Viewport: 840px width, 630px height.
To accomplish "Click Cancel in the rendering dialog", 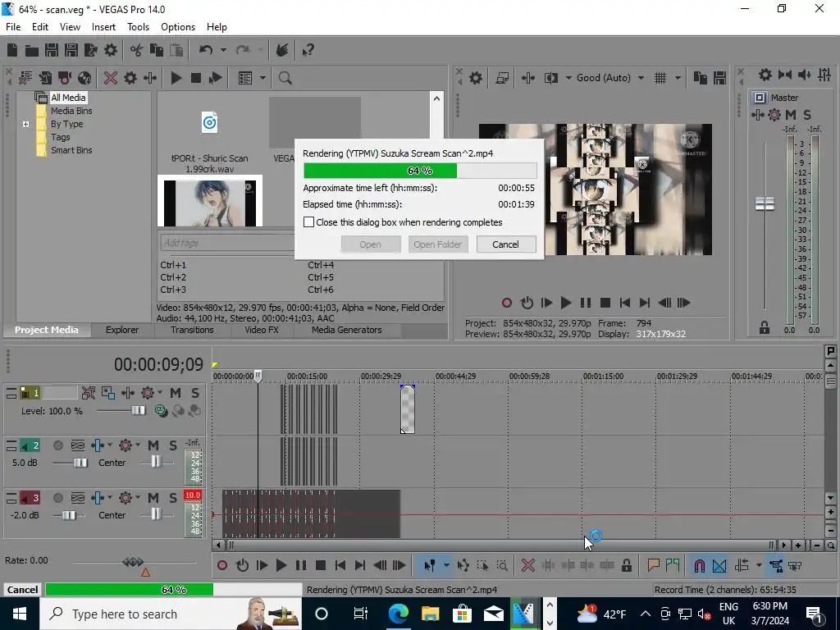I will point(505,244).
